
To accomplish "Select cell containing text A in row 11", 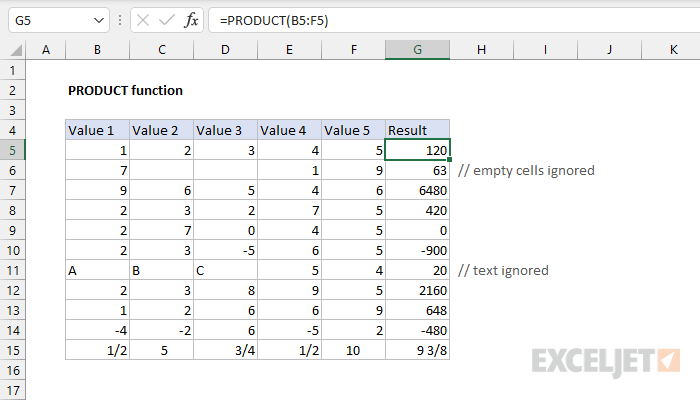I will (97, 271).
